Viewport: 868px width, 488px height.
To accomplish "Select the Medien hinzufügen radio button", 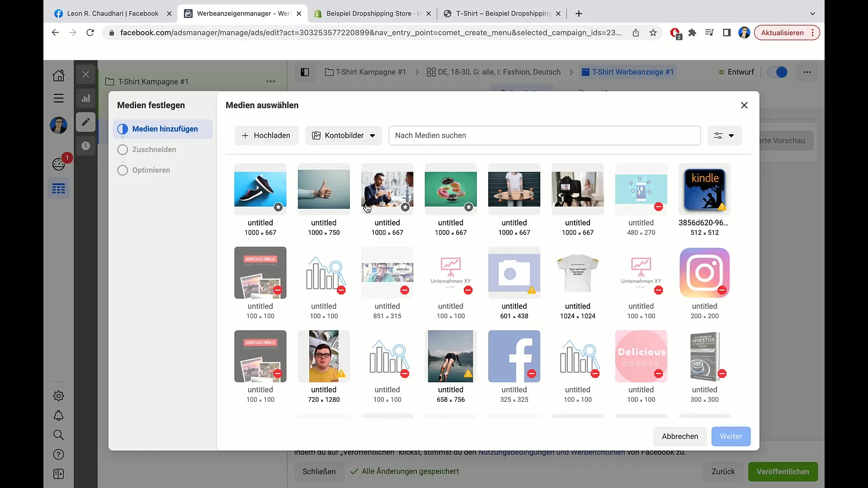I will point(123,129).
